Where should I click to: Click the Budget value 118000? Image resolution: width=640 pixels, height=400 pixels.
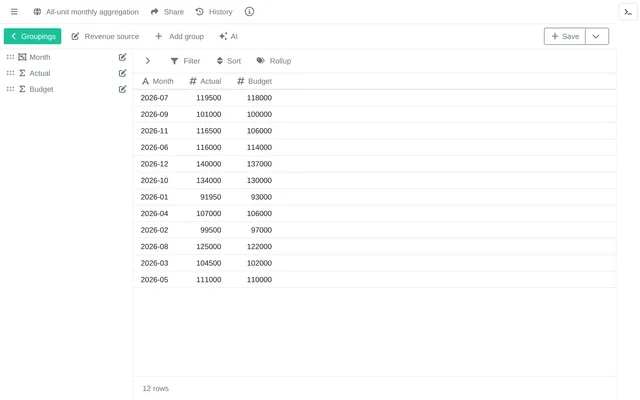coord(259,98)
